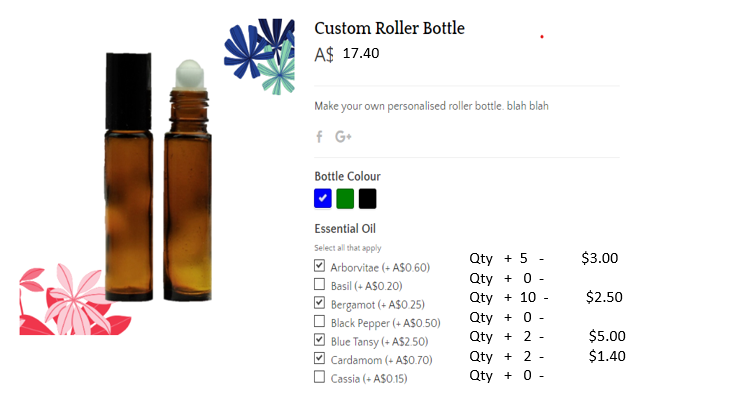Click the amber roller bottle product image

[158, 177]
